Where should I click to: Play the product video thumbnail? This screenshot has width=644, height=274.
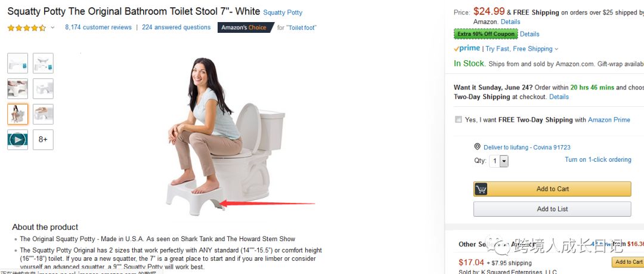click(18, 140)
